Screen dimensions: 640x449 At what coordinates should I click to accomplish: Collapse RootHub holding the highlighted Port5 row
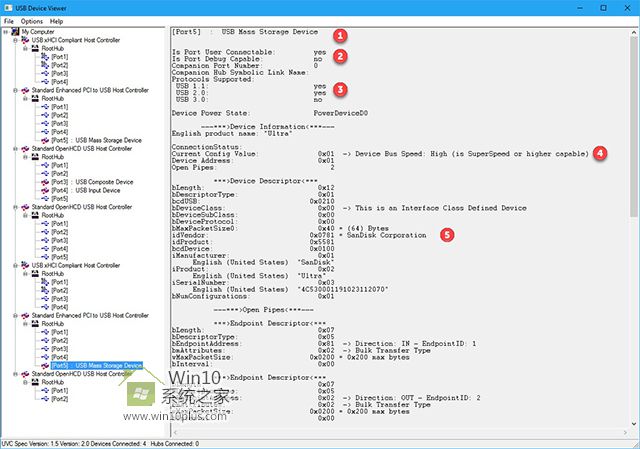[25, 324]
